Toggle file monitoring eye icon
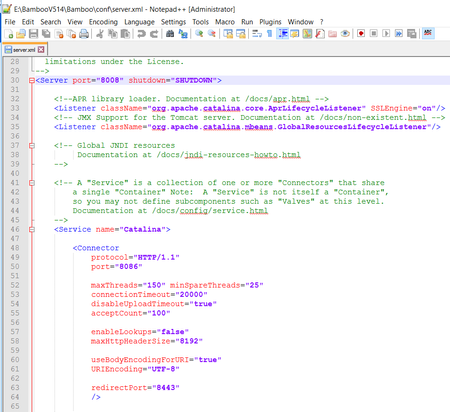450x412 pixels. pyautogui.click(x=345, y=34)
